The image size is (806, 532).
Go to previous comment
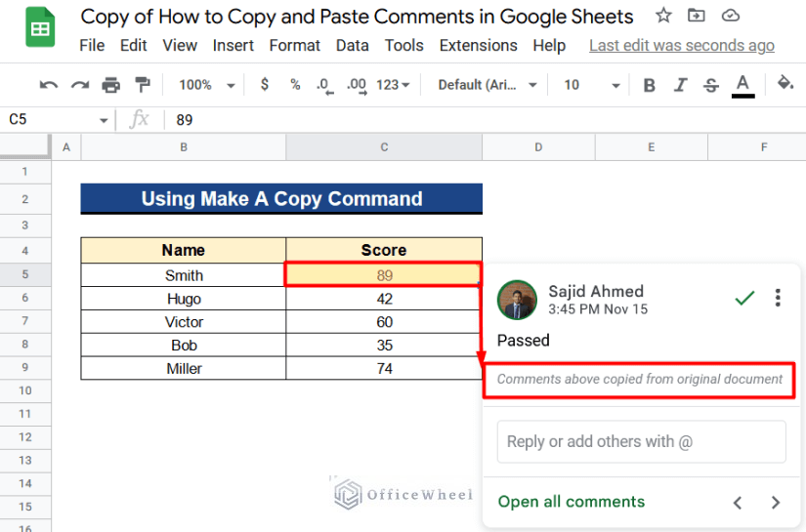click(738, 502)
